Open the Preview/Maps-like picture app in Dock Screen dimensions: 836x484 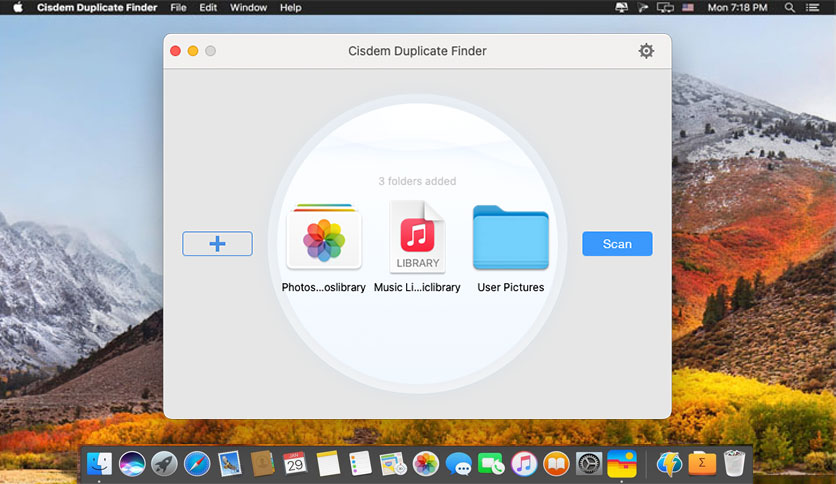(393, 463)
